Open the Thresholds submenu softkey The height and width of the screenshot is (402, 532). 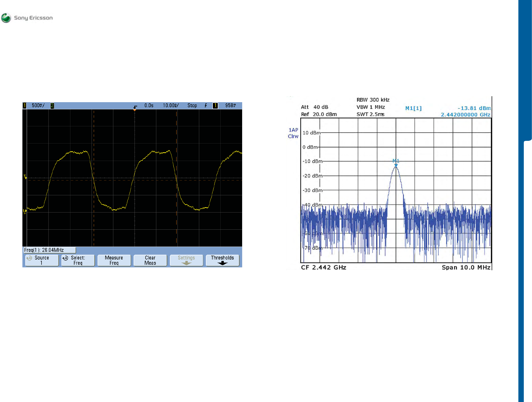[x=223, y=260]
